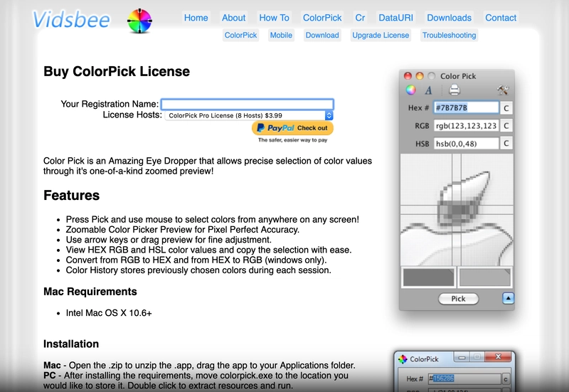
Task: Select the dark gray history swatch
Action: pos(429,277)
